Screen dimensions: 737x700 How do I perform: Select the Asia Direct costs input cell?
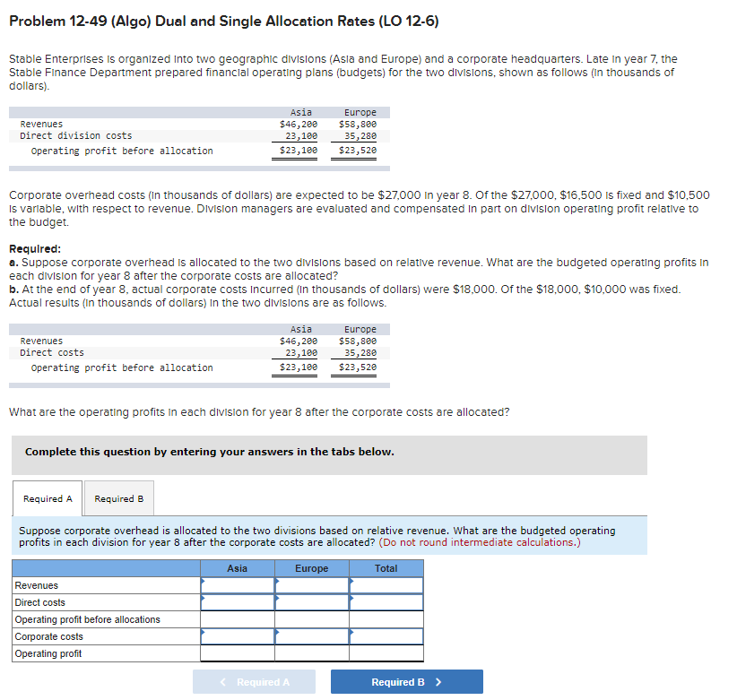click(238, 602)
